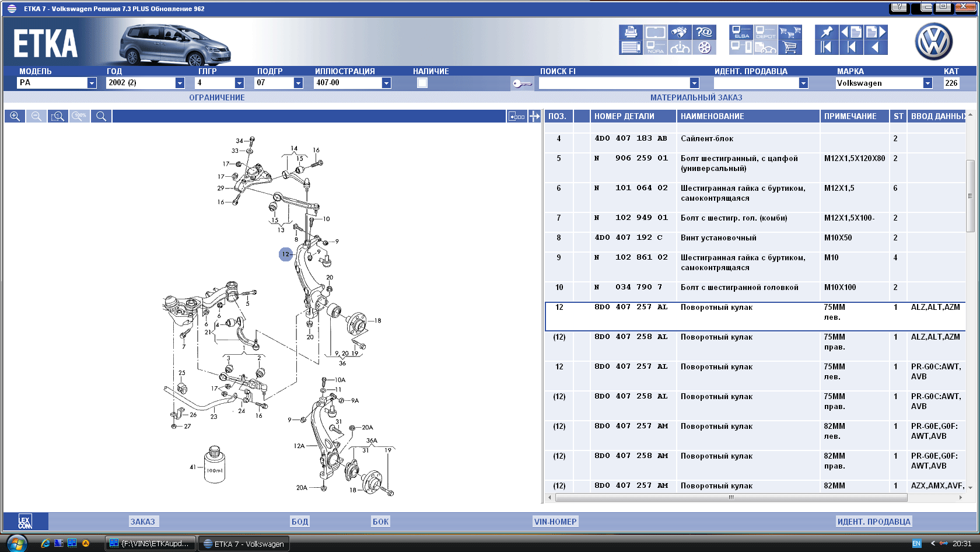Viewport: 980px width, 552px height.
Task: Reset illustration zoom to 100%
Action: [x=79, y=116]
